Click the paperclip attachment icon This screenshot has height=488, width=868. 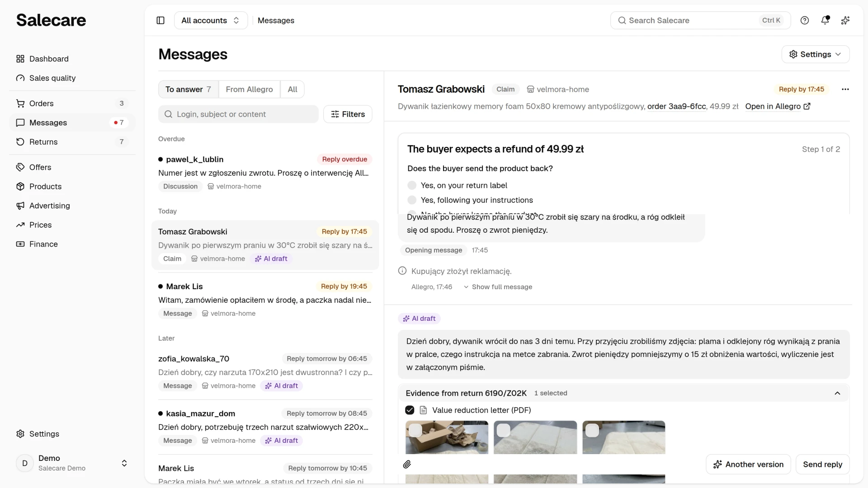point(407,465)
